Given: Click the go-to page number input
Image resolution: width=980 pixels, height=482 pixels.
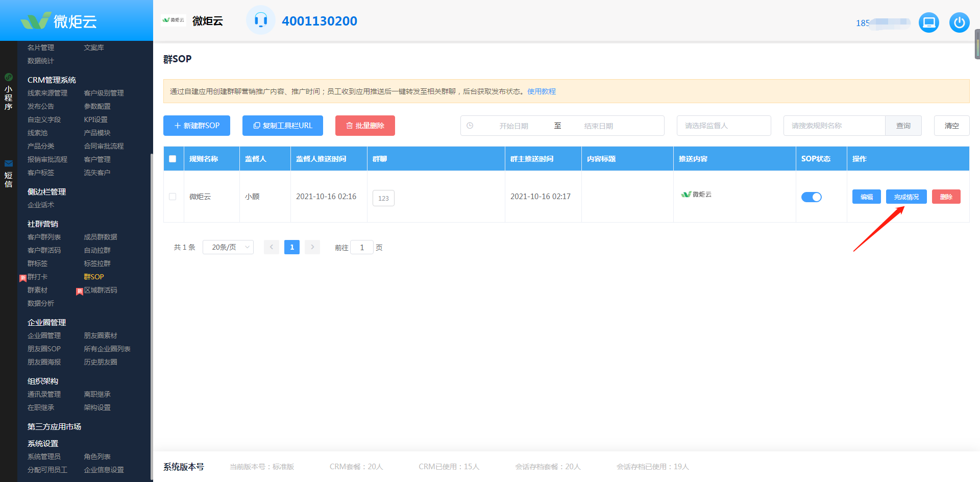Looking at the screenshot, I should tap(362, 247).
